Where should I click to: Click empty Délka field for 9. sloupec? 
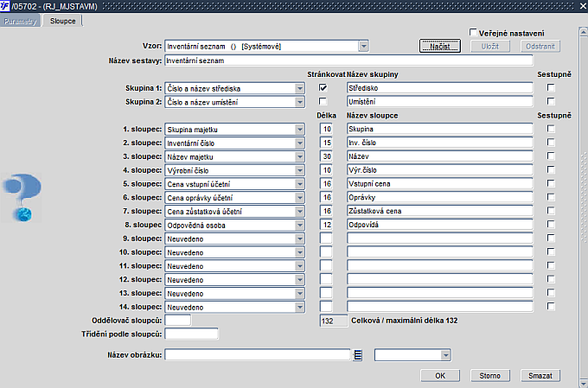pyautogui.click(x=326, y=238)
